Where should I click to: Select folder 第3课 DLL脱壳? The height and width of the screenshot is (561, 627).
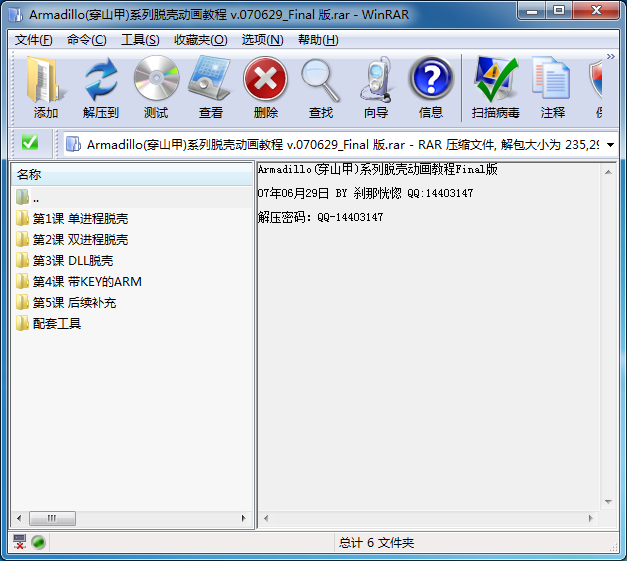[x=73, y=261]
